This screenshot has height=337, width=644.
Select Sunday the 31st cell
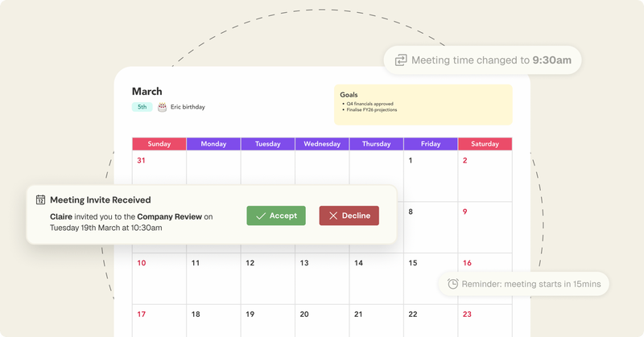pos(159,167)
